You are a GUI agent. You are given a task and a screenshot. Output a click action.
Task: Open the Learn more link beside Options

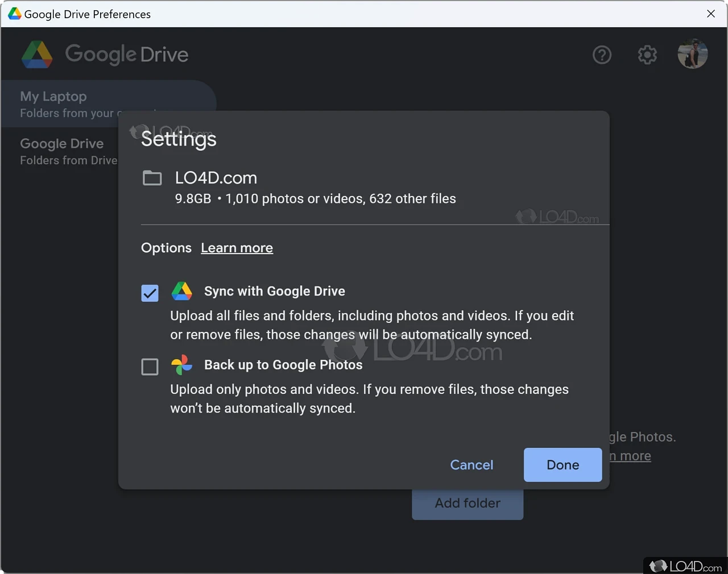coord(237,248)
